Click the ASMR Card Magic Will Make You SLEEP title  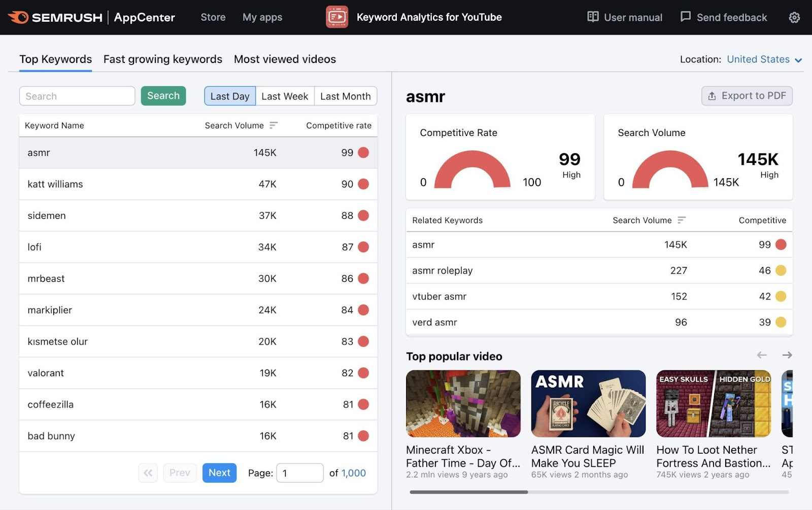pyautogui.click(x=588, y=456)
